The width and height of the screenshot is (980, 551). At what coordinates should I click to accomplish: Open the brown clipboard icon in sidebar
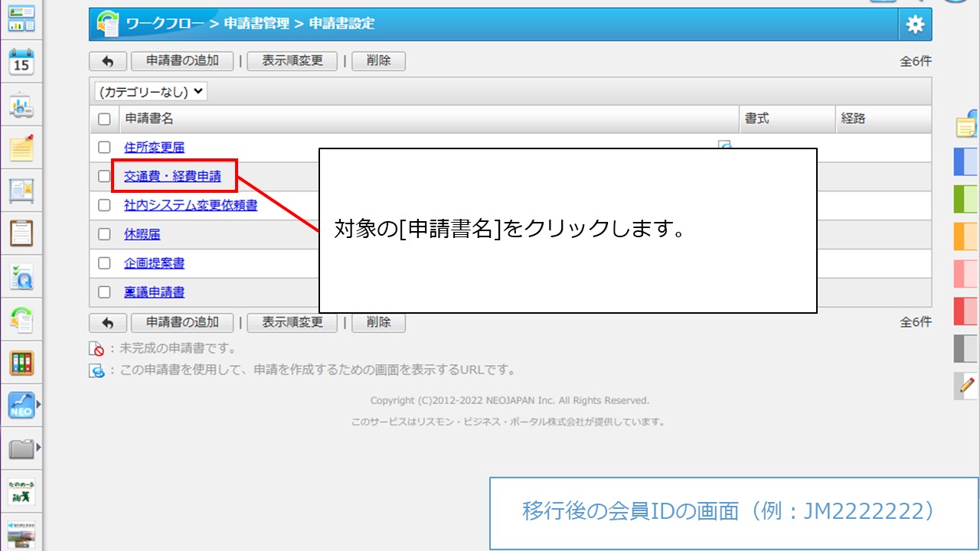click(21, 233)
